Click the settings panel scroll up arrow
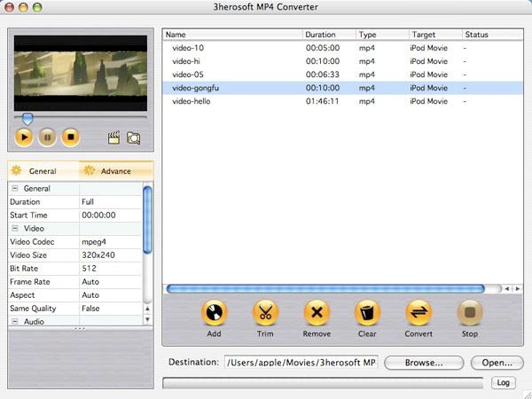 (147, 309)
